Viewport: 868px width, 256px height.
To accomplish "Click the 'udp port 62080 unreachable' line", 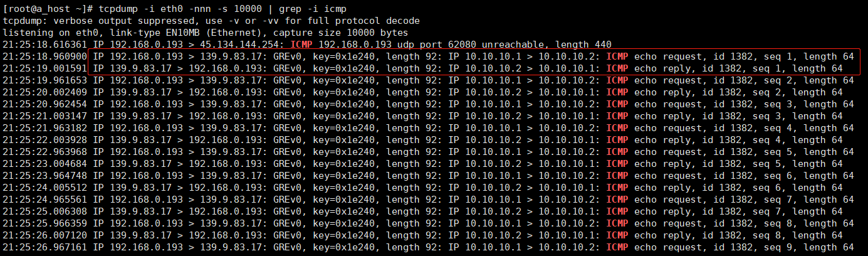I will click(307, 45).
